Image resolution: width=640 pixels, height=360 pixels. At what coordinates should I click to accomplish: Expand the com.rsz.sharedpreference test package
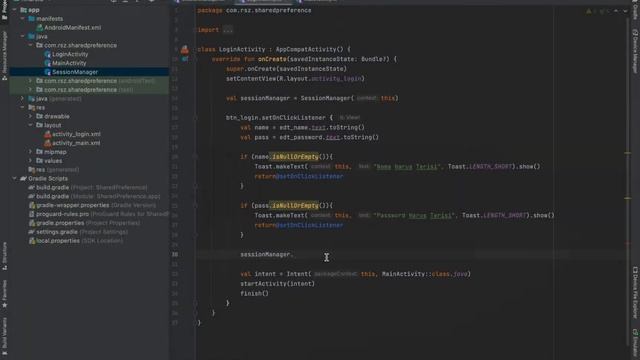click(31, 90)
